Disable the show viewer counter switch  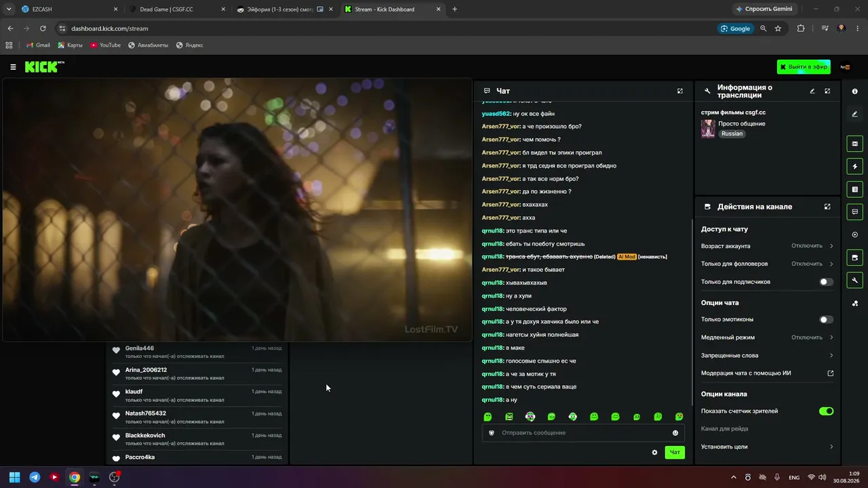pos(826,411)
